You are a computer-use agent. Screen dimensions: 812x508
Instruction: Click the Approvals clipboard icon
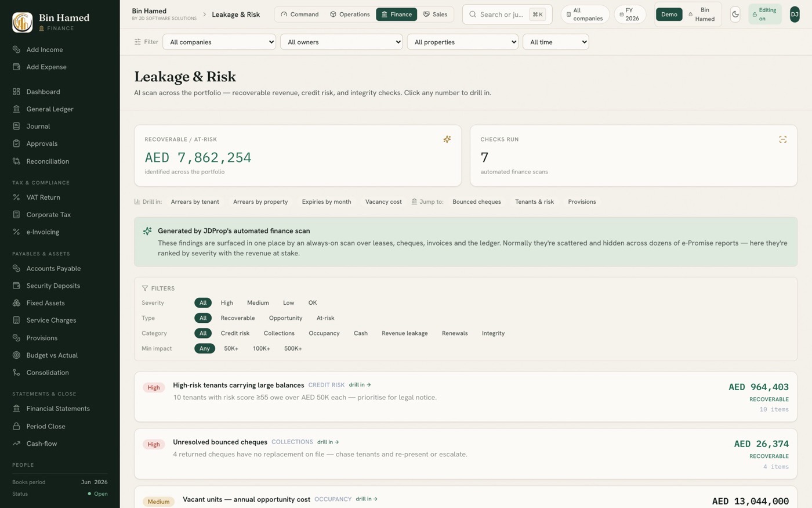(x=16, y=143)
